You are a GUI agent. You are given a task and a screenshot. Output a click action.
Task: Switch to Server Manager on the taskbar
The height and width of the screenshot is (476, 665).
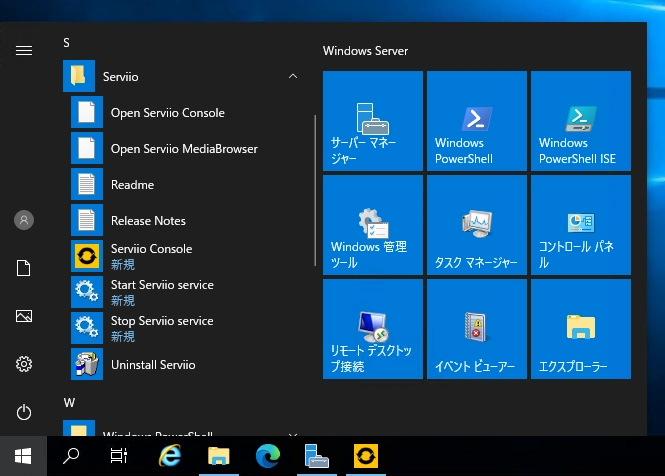tap(317, 456)
